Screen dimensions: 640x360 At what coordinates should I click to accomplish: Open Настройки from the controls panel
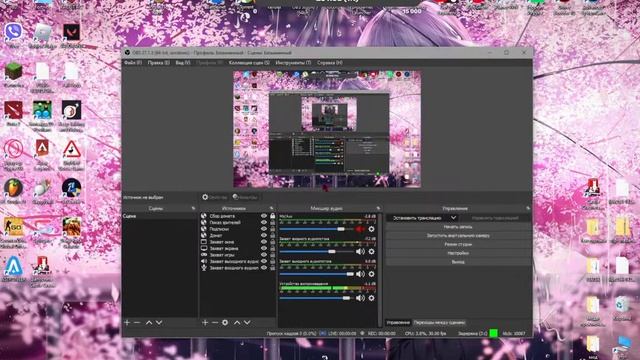458,253
